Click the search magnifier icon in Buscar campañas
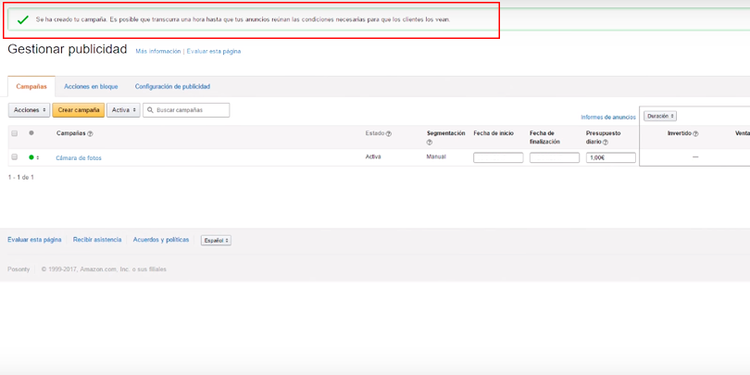 (150, 110)
